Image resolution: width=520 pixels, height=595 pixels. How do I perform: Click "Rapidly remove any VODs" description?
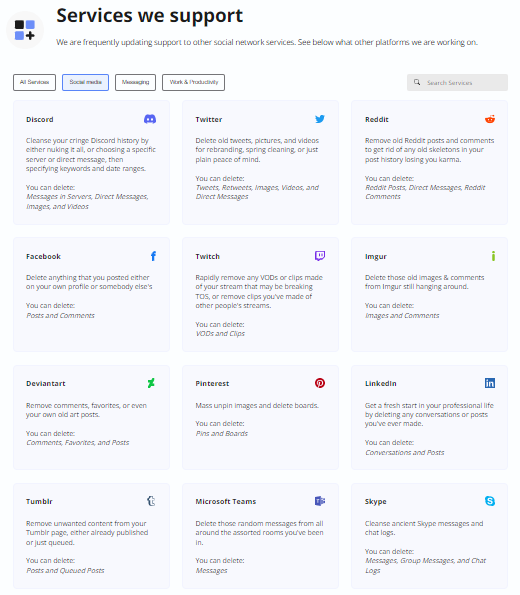259,291
